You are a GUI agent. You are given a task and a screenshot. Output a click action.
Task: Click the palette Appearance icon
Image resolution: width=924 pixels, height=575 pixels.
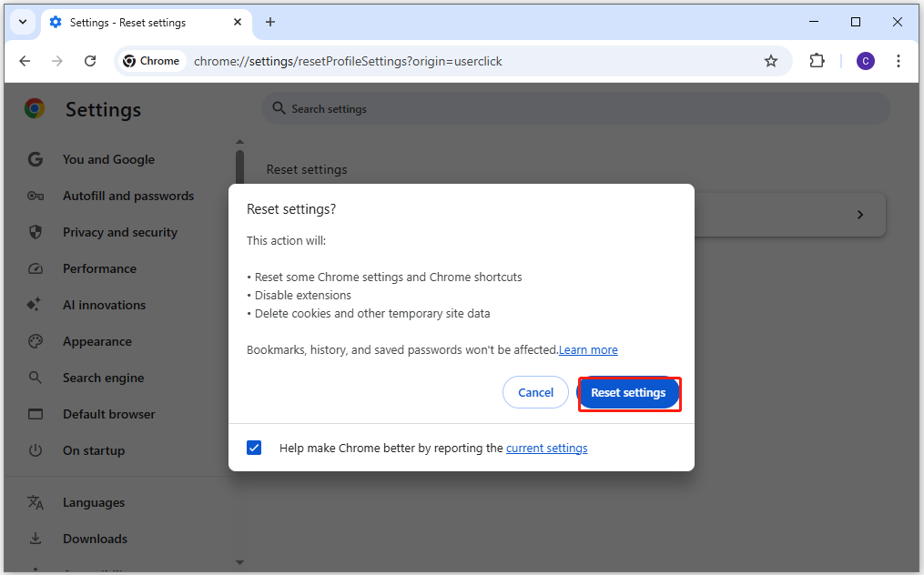coord(36,342)
